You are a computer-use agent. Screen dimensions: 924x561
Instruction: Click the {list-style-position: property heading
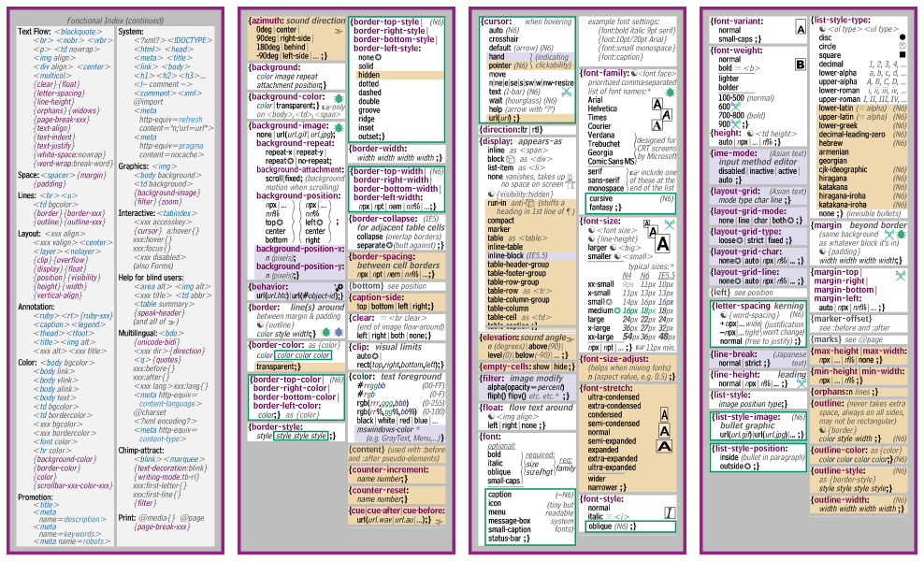750,449
